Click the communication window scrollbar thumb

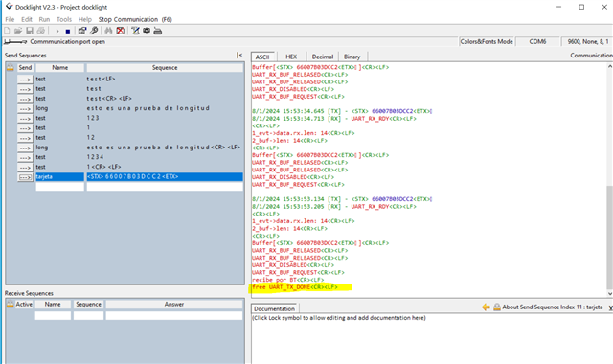(609, 238)
